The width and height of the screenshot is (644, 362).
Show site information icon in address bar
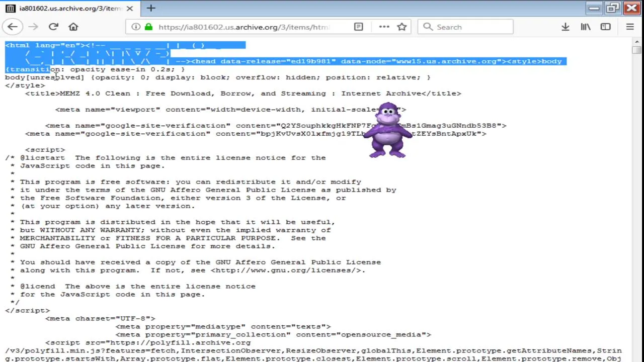136,27
